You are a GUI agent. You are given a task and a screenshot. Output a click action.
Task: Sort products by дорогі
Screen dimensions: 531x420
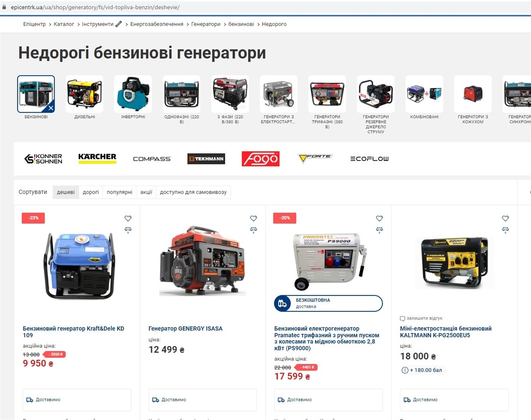pos(91,192)
